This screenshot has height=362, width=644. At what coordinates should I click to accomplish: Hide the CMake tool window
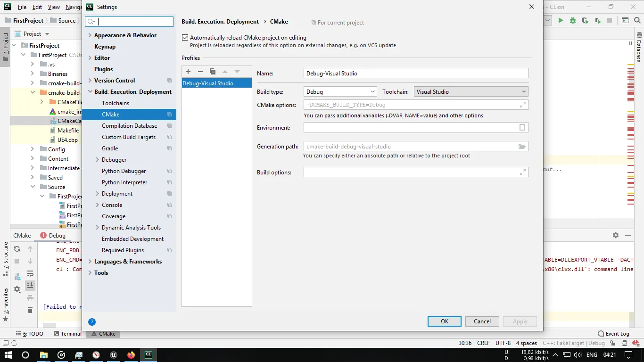(628, 235)
